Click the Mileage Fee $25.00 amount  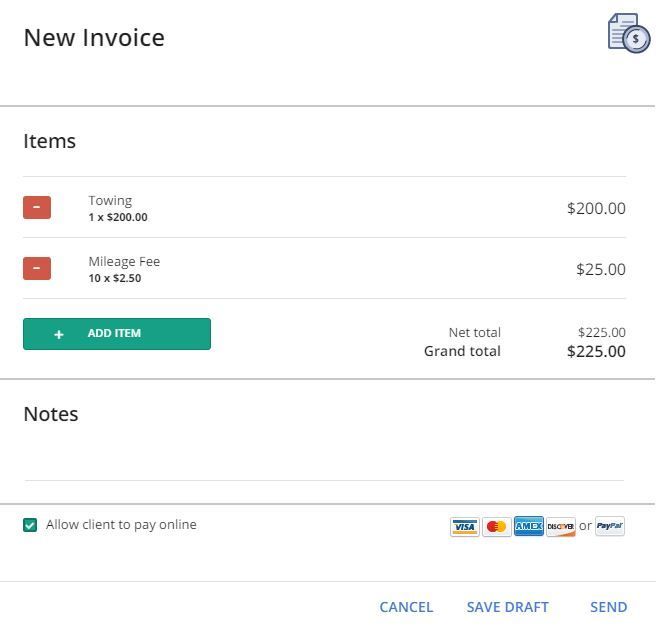pos(601,269)
